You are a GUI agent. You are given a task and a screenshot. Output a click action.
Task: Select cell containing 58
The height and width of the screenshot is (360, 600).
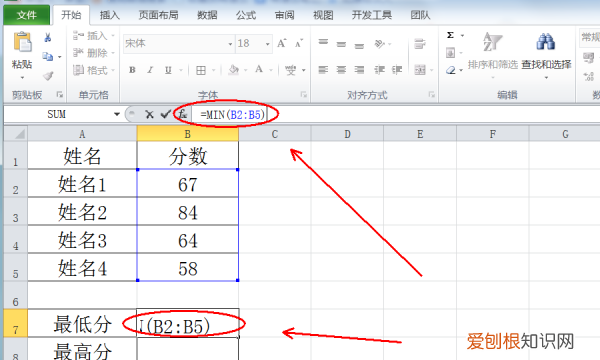(x=188, y=267)
